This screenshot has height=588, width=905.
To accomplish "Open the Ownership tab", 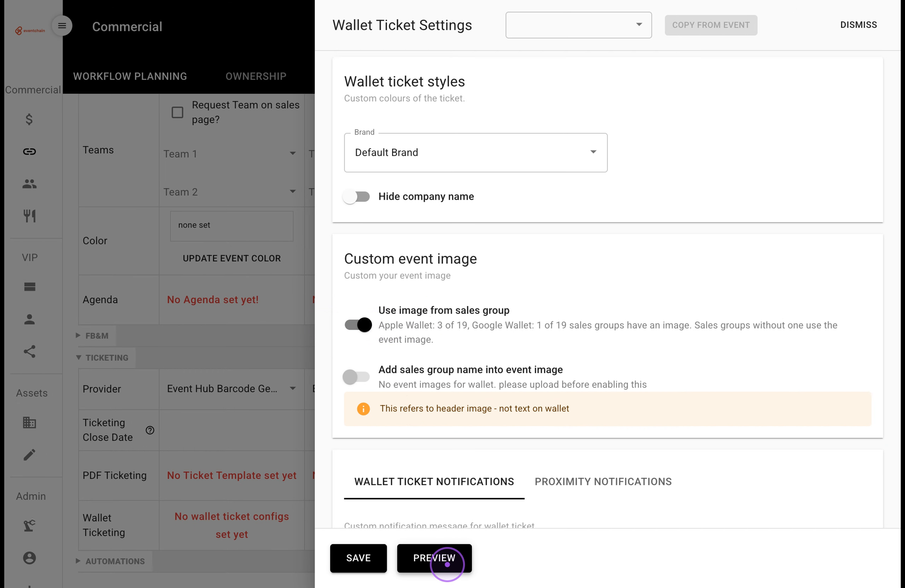I will point(256,76).
